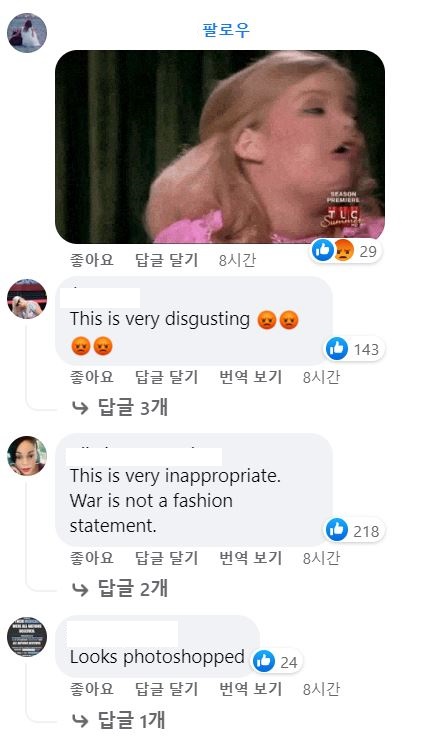The height and width of the screenshot is (747, 433).
Task: Click the 팔로우 follow link at top
Action: pos(226,30)
